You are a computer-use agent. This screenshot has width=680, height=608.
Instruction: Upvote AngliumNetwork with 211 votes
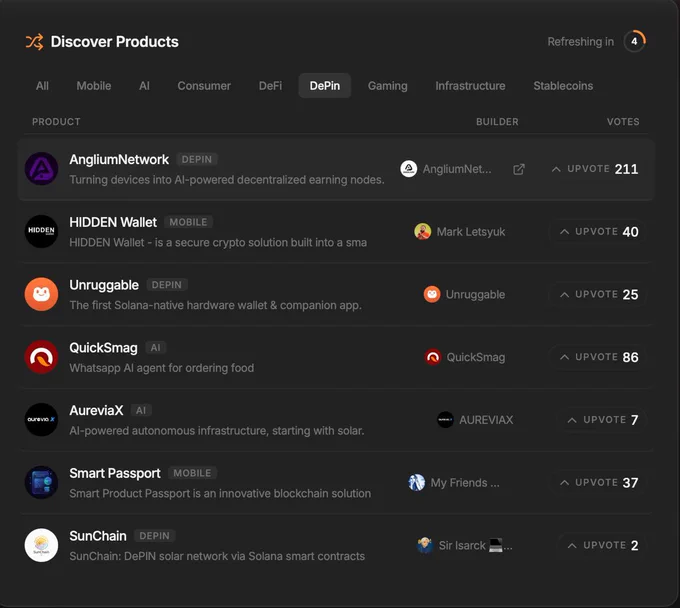[595, 169]
